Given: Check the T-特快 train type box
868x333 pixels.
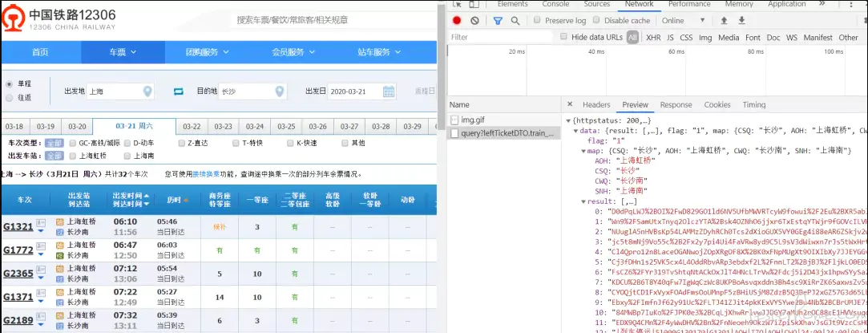Looking at the screenshot, I should (x=236, y=143).
